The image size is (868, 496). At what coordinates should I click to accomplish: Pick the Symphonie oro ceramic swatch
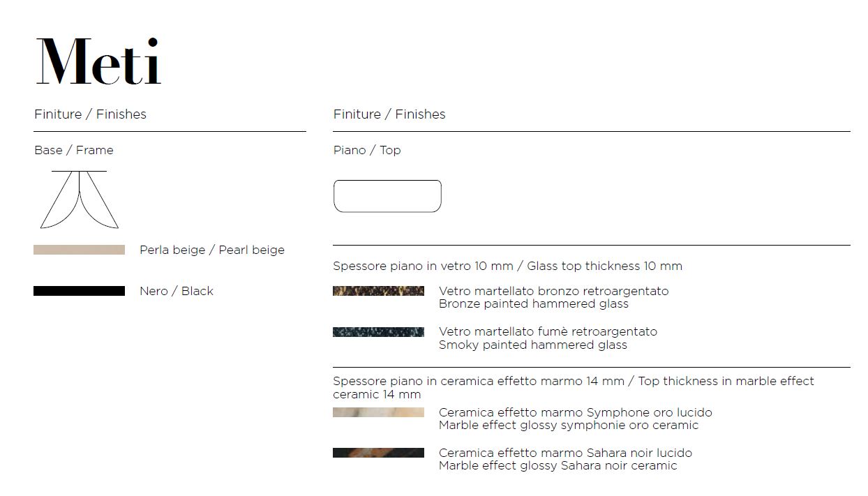click(378, 412)
